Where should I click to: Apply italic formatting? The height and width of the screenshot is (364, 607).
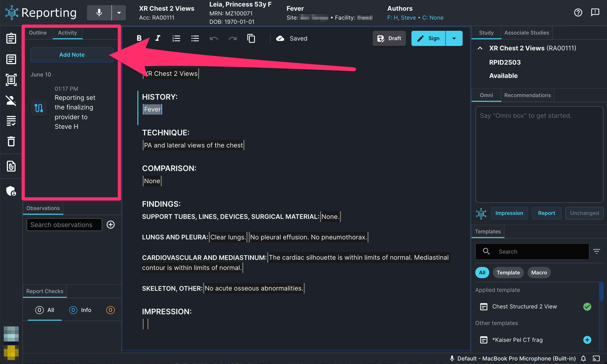coord(158,38)
